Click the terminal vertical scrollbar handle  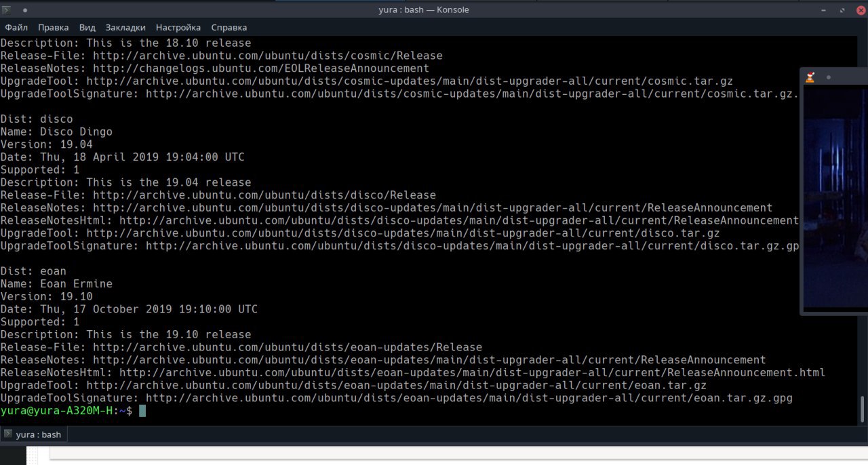(863, 409)
